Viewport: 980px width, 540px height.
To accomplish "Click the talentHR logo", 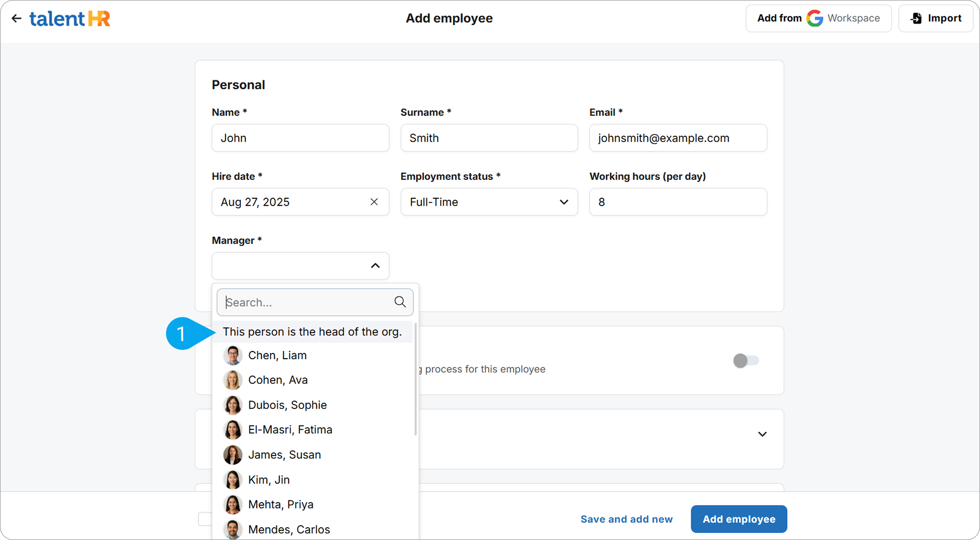I will 70,19.
